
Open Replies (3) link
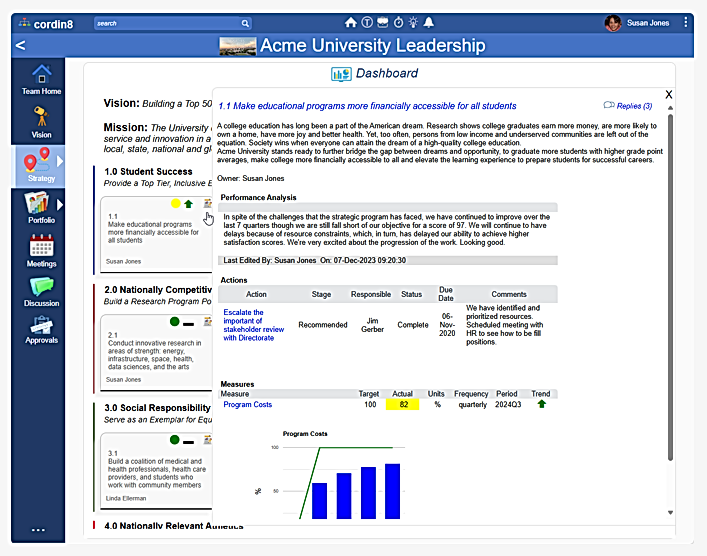coord(634,106)
